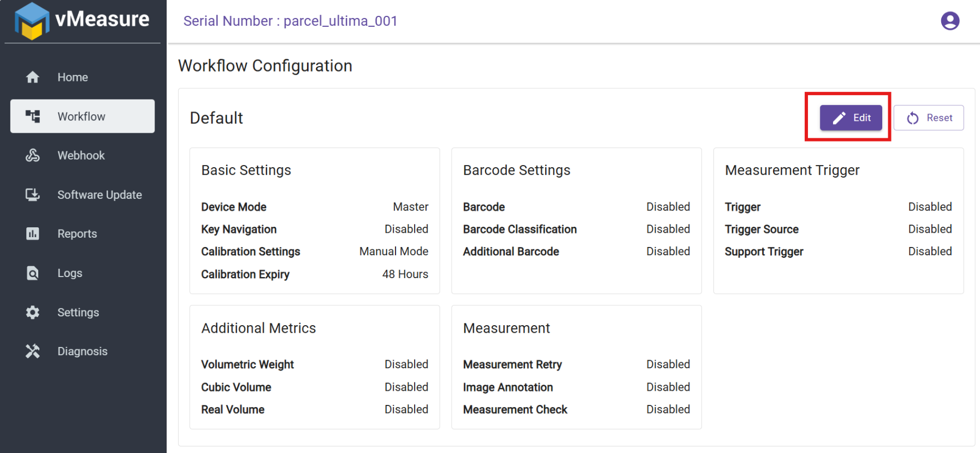Navigate to Webhook section

pos(81,155)
